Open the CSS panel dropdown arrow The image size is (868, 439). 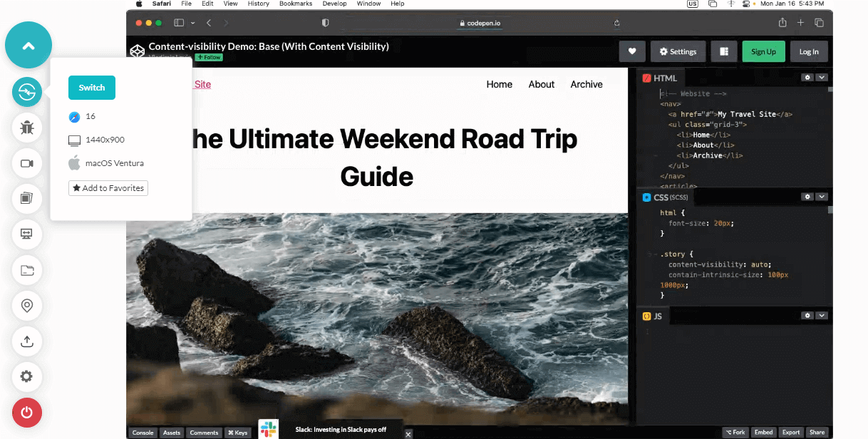tap(822, 197)
